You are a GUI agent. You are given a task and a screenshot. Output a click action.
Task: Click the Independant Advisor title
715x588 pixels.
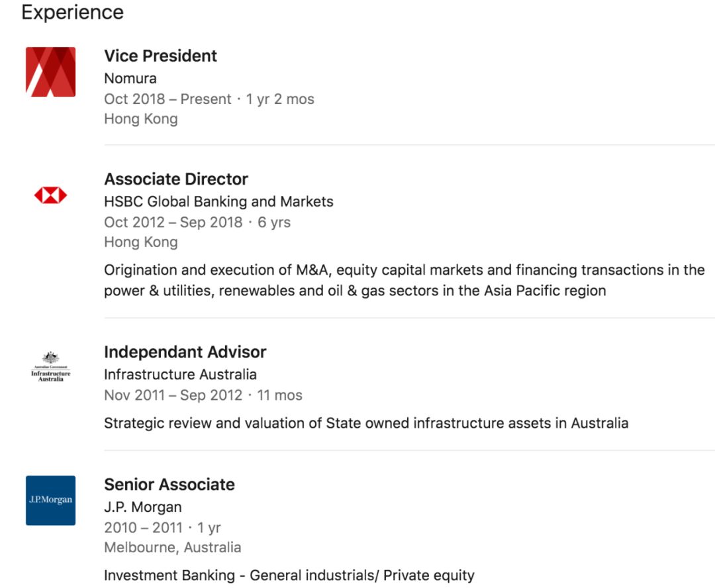[x=185, y=352]
